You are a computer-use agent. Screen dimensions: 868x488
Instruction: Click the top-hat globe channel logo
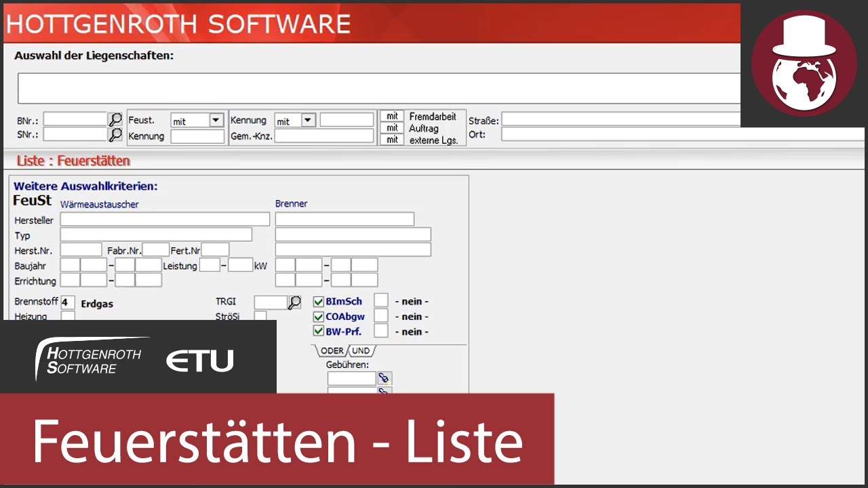pyautogui.click(x=804, y=64)
